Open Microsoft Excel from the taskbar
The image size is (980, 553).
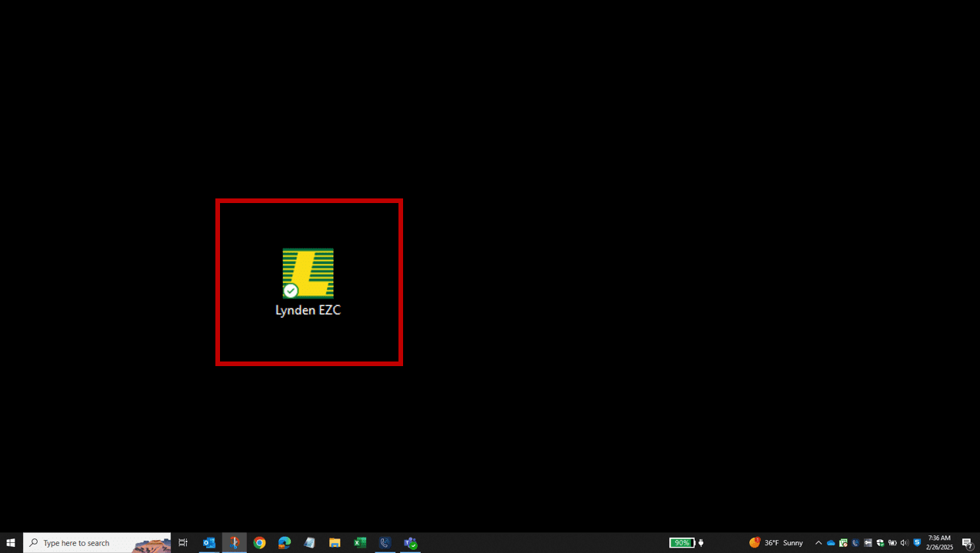click(x=360, y=542)
